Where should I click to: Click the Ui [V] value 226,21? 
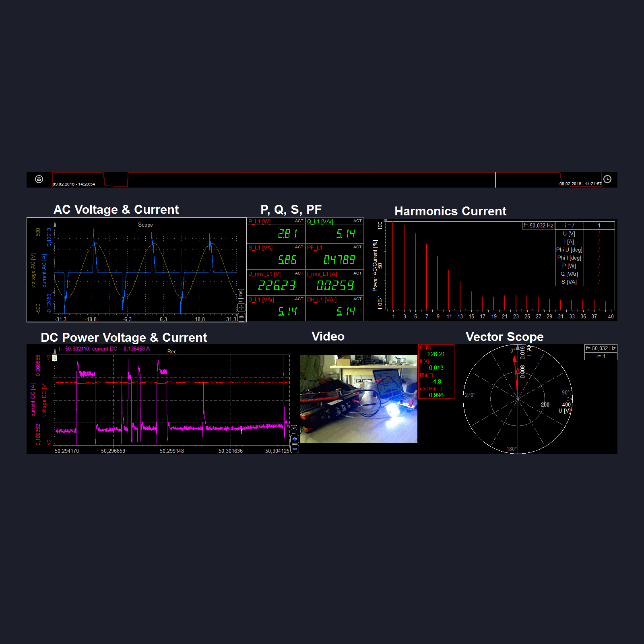436,354
